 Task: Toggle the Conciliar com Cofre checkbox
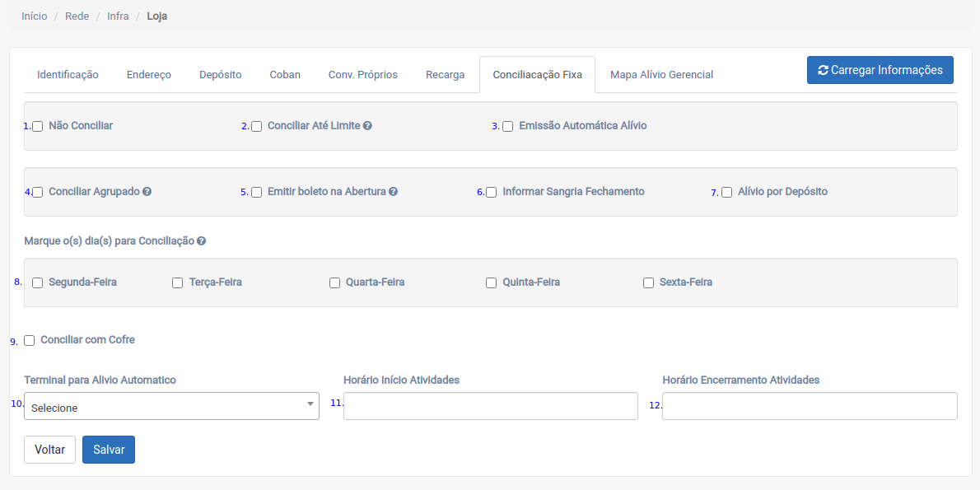30,341
